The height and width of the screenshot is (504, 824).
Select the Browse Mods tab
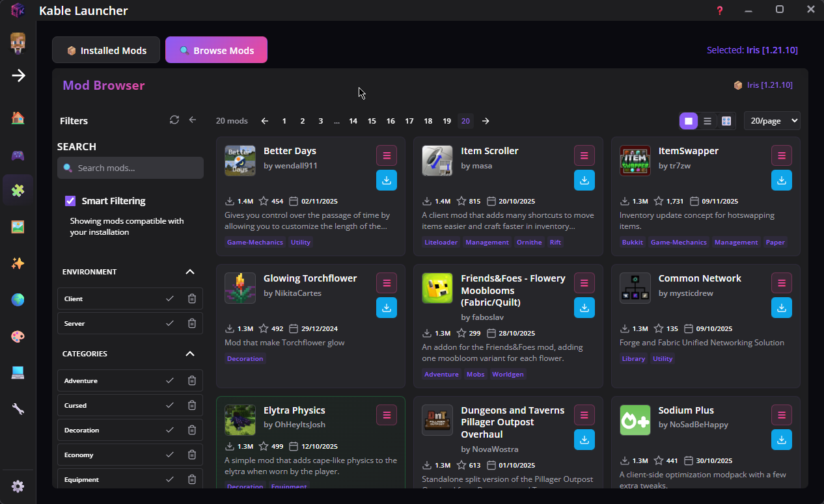click(216, 49)
